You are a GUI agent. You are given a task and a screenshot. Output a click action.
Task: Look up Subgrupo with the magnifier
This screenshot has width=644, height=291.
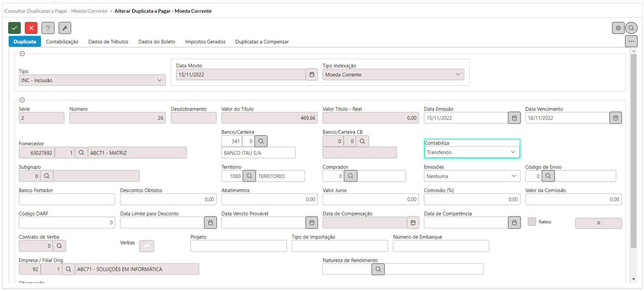(x=47, y=176)
